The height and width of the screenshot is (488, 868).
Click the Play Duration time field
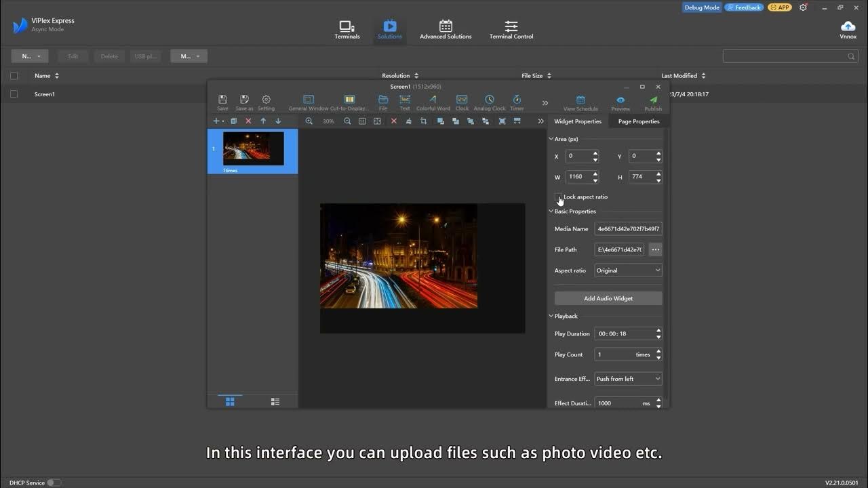tap(628, 333)
